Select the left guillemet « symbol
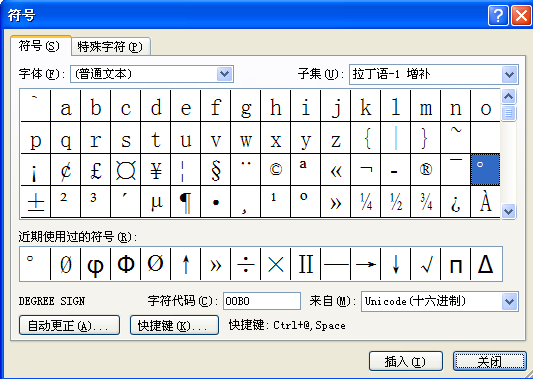The height and width of the screenshot is (379, 533). pyautogui.click(x=336, y=169)
